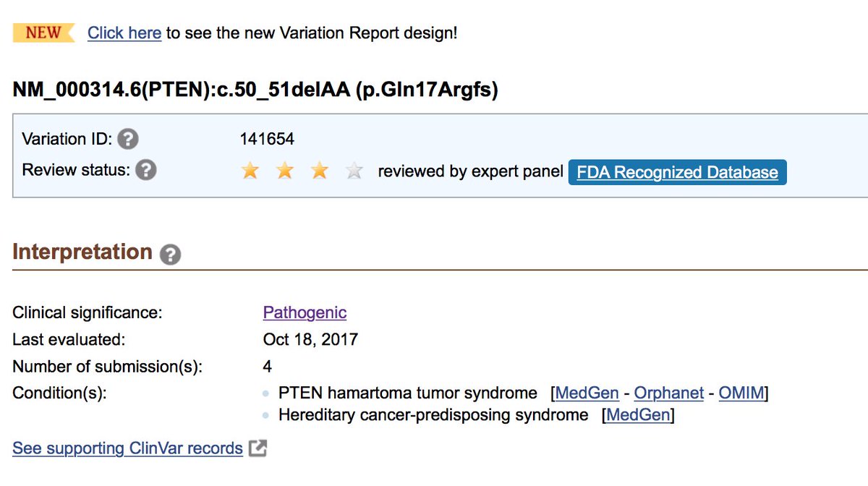Viewport: 868px width, 486px height.
Task: Open the OMIM link
Action: coord(741,393)
